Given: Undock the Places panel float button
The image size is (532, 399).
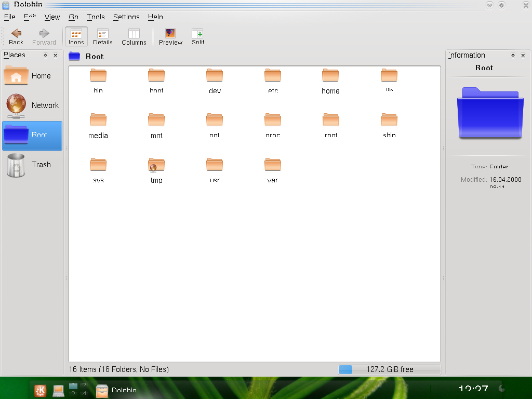Looking at the screenshot, I should pyautogui.click(x=46, y=55).
